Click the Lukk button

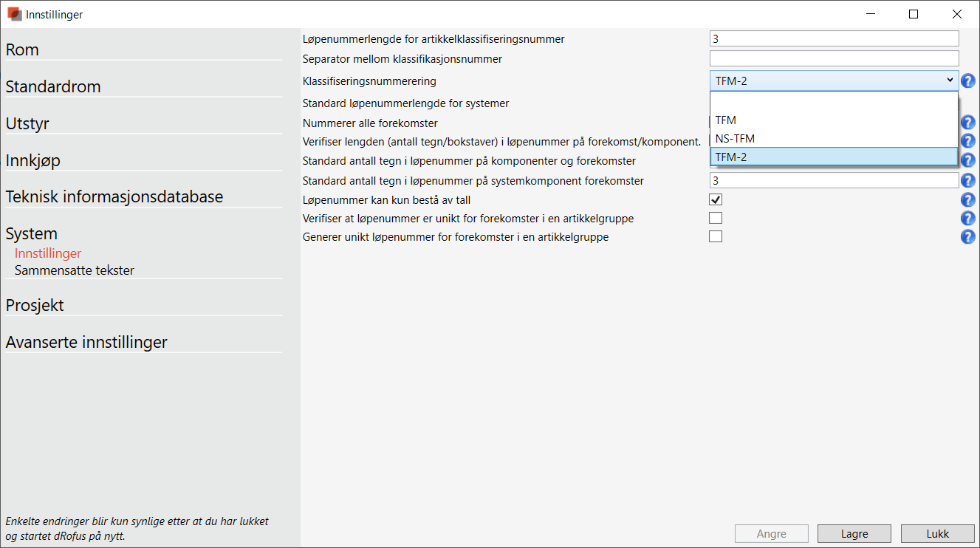(937, 533)
